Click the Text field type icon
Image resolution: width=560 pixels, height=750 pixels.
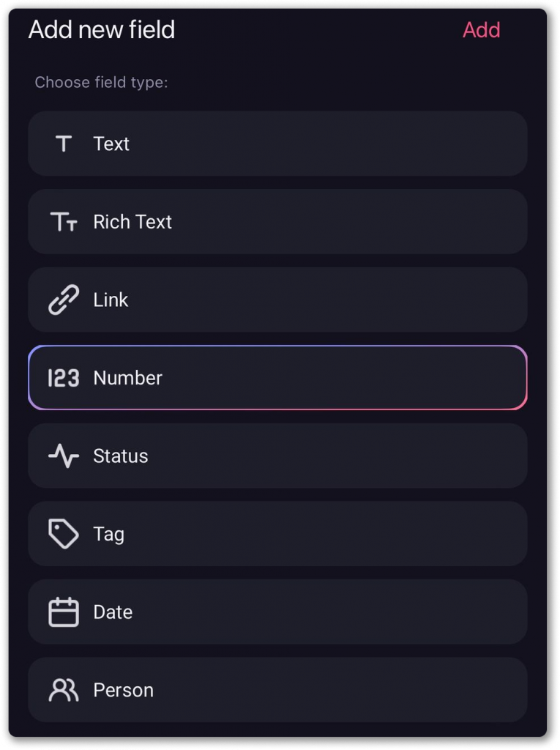coord(64,144)
